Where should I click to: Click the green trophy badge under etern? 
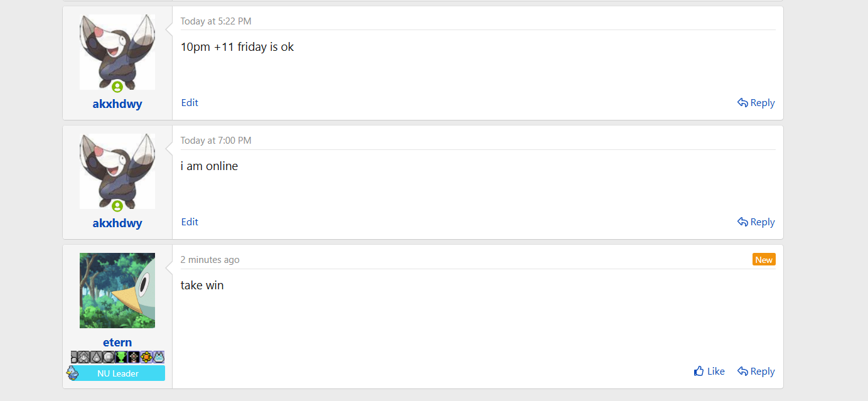[121, 357]
